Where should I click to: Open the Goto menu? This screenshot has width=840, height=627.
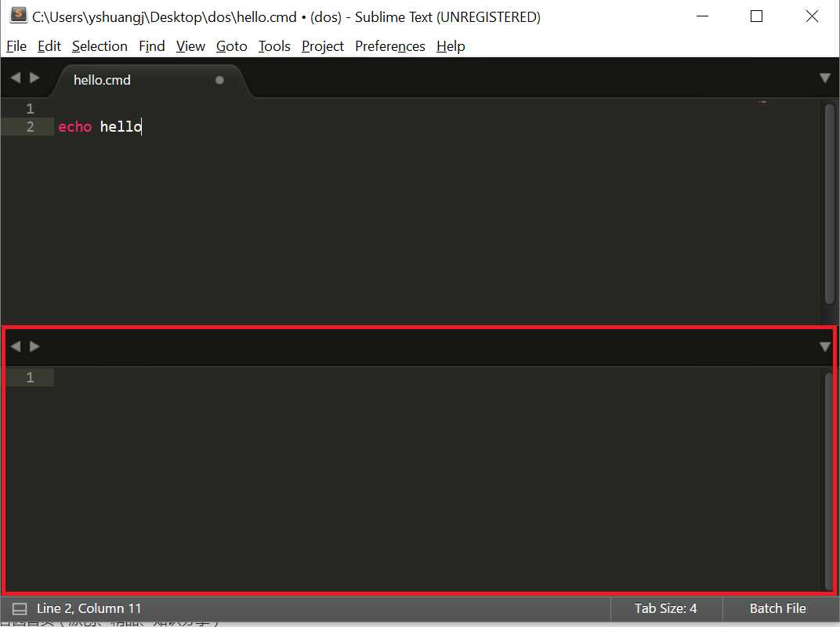coord(231,46)
